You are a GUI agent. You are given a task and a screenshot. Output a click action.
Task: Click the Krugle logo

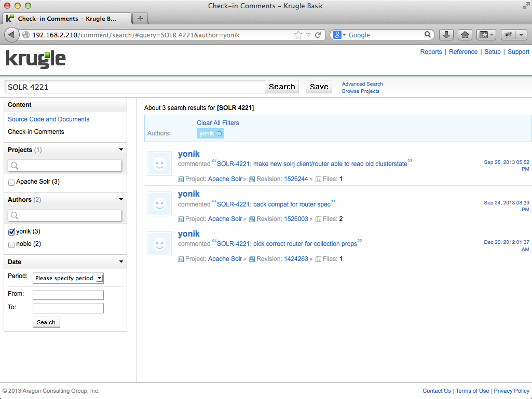[x=36, y=60]
